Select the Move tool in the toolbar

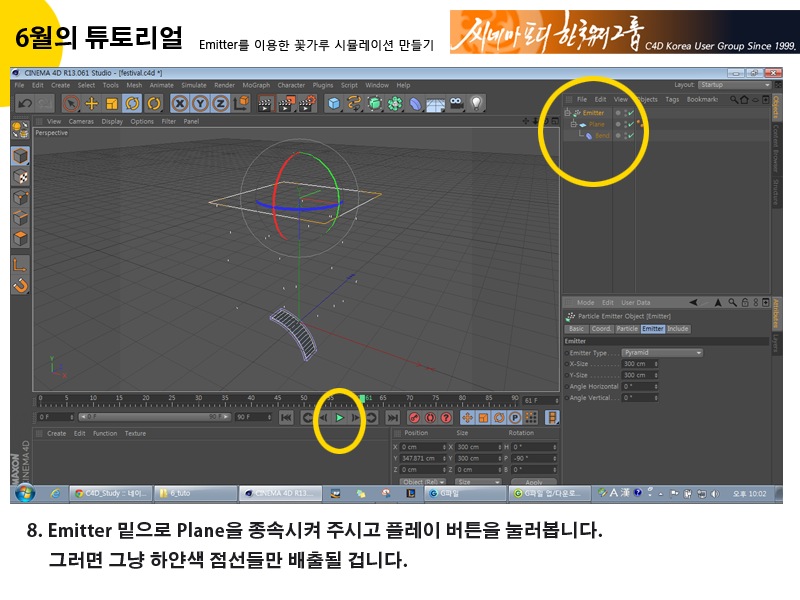pos(92,103)
